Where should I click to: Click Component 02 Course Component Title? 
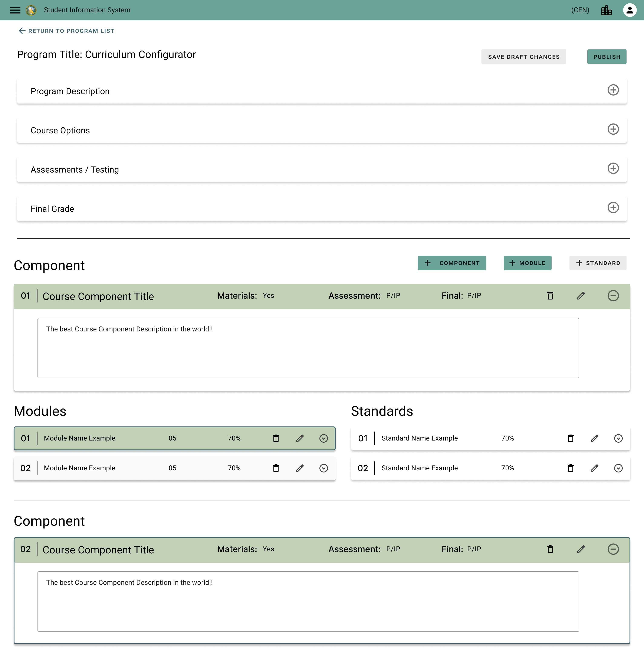tap(98, 550)
